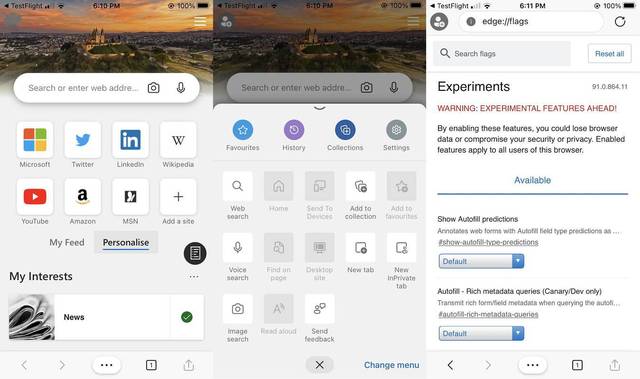Screen dimensions: 640x379
Task: Click the Search flags input field
Action: click(502, 53)
